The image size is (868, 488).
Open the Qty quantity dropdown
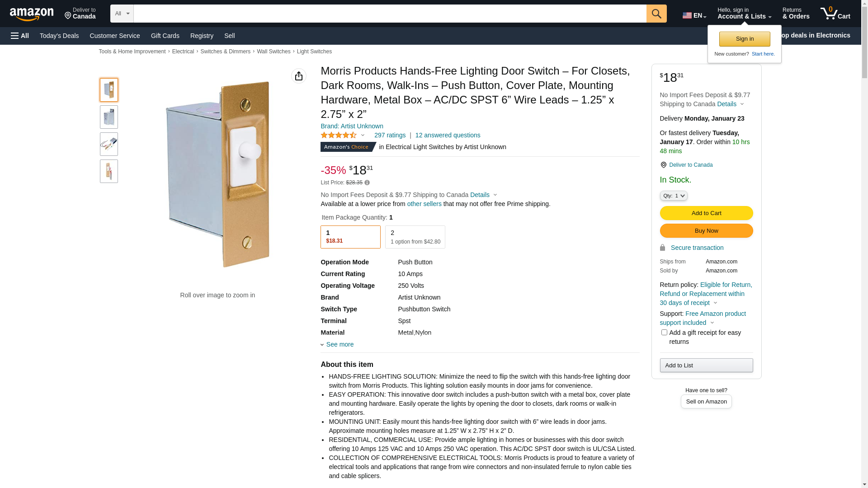tap(674, 196)
